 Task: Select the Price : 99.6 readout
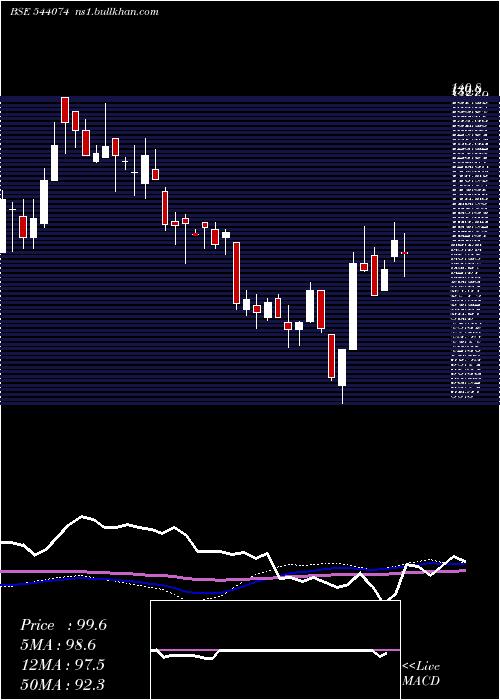tap(63, 625)
